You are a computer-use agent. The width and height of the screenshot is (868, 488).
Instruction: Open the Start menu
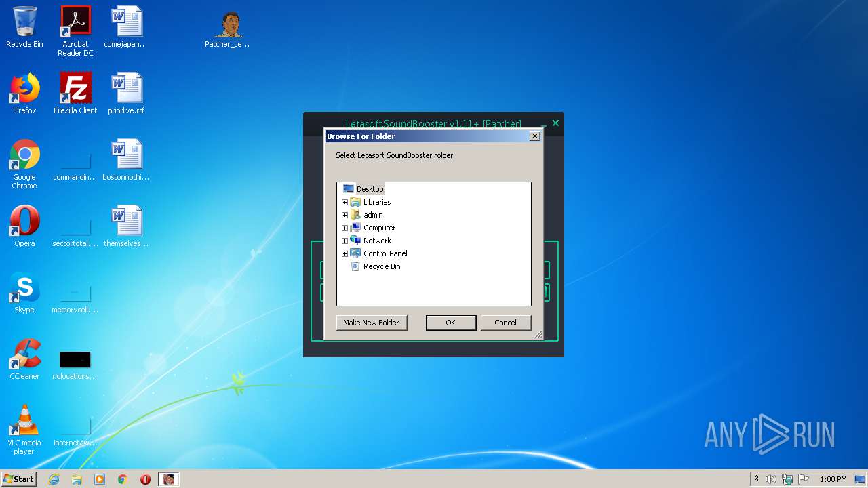click(18, 479)
